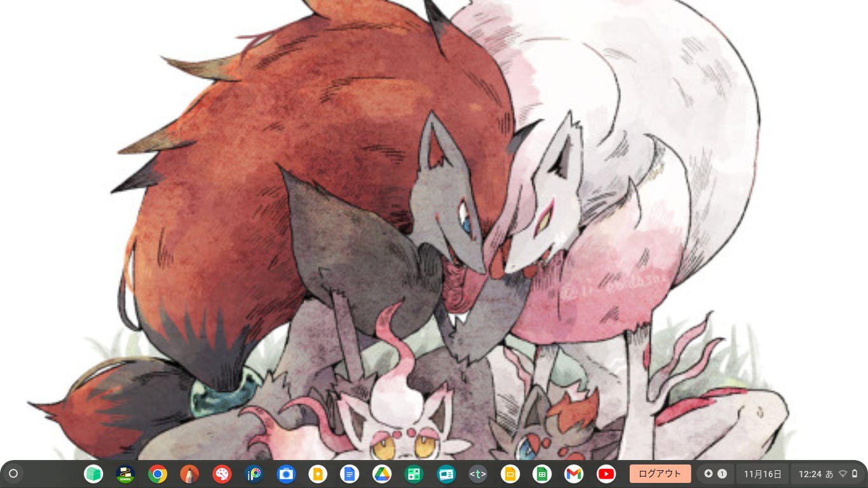The width and height of the screenshot is (868, 488).
Task: Launch Google Slides
Action: 510,474
